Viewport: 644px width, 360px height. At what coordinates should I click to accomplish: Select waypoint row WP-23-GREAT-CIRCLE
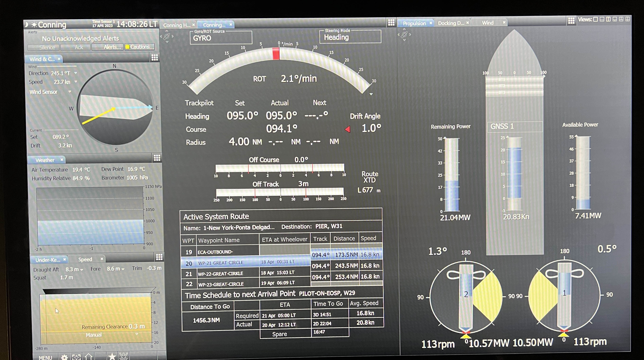tap(246, 284)
